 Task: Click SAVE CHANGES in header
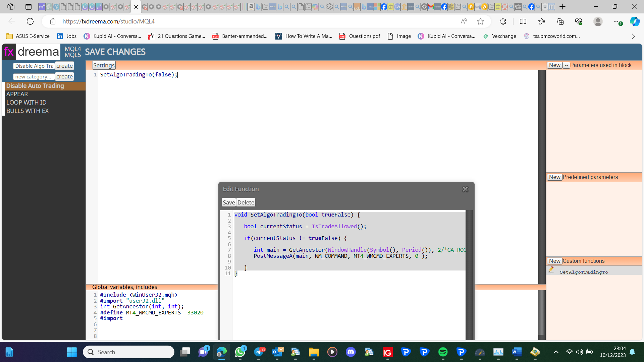pyautogui.click(x=115, y=52)
